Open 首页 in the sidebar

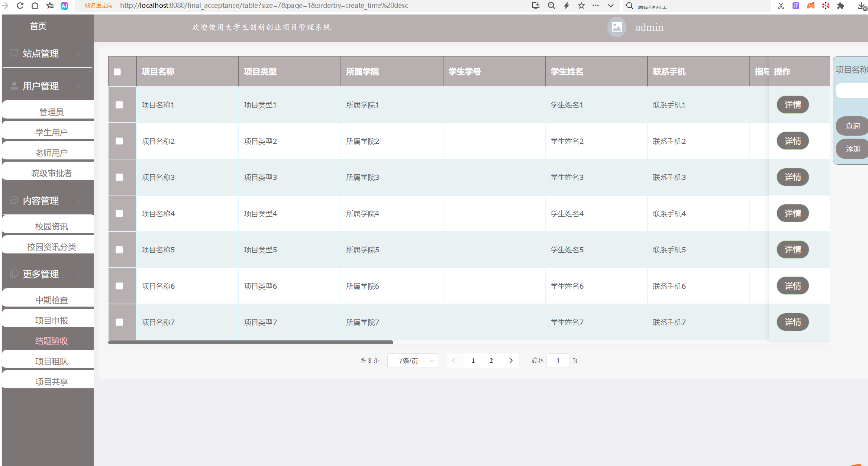(x=38, y=26)
